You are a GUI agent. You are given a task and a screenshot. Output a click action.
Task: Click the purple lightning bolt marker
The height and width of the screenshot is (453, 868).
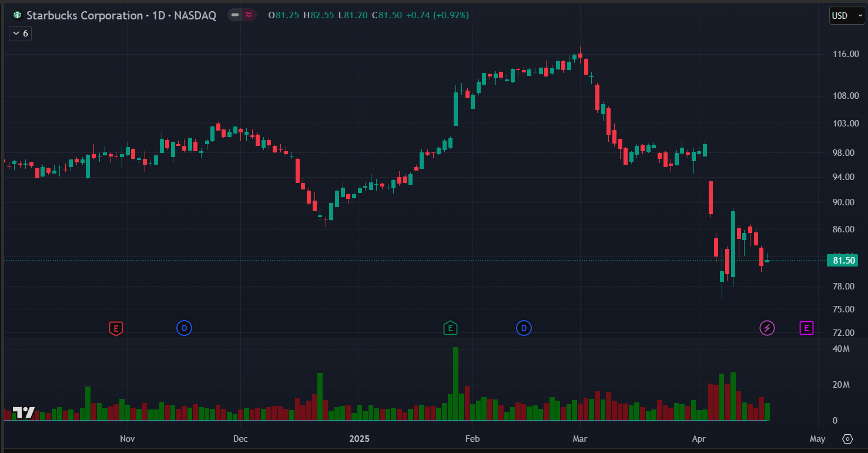tap(768, 328)
